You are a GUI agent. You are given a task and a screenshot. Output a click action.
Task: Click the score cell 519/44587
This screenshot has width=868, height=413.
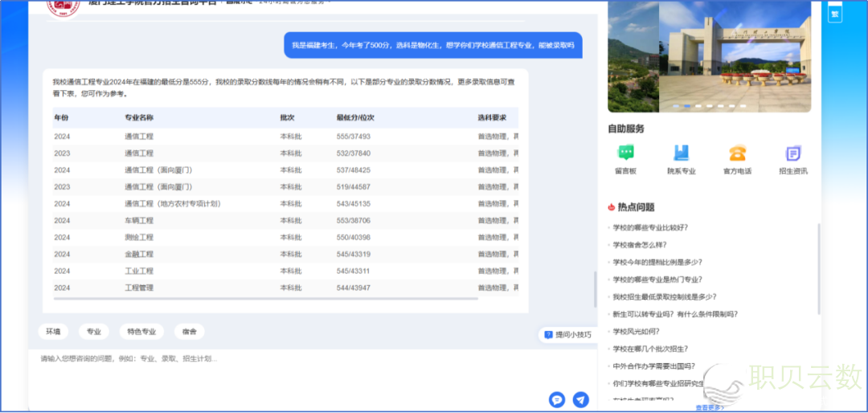353,186
